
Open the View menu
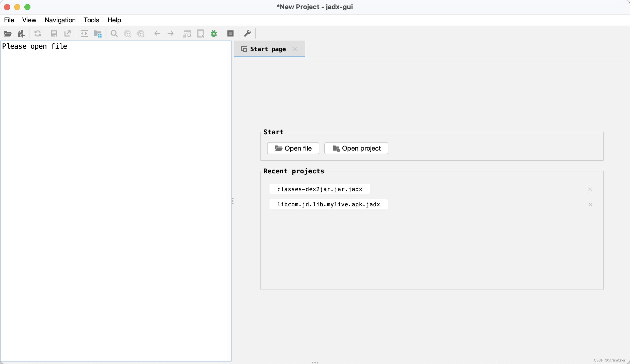[29, 20]
